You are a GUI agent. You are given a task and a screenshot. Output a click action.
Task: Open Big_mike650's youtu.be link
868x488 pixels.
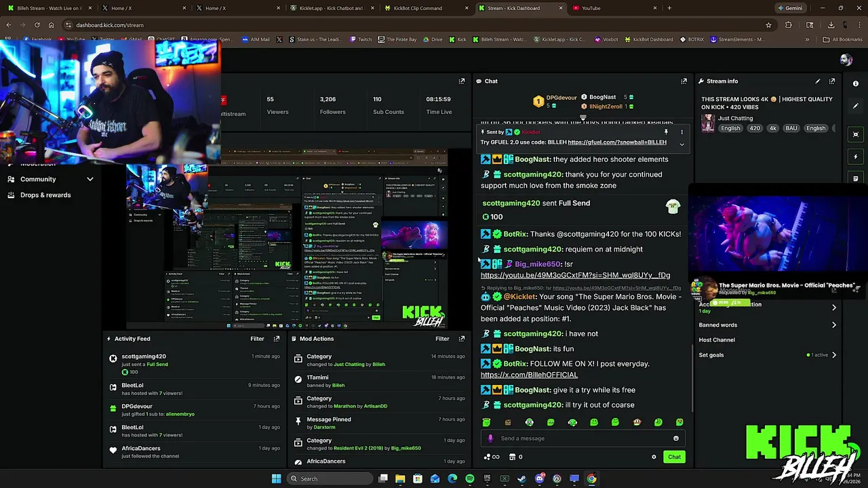pos(575,275)
